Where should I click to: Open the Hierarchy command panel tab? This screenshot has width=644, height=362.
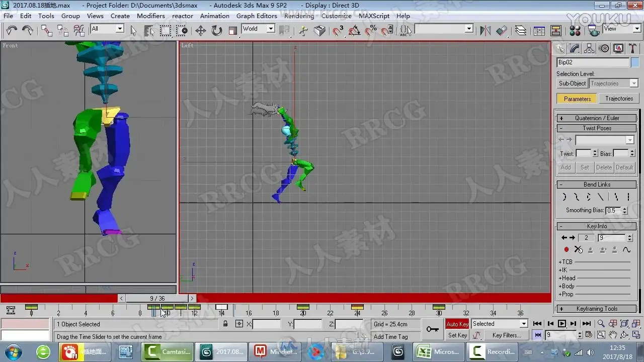[x=590, y=48]
